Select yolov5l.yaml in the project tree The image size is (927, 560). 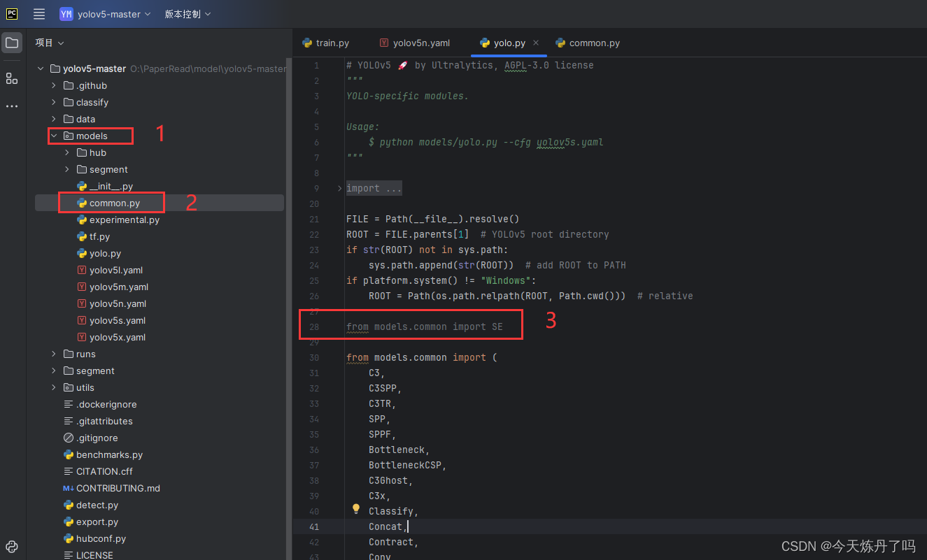click(110, 270)
